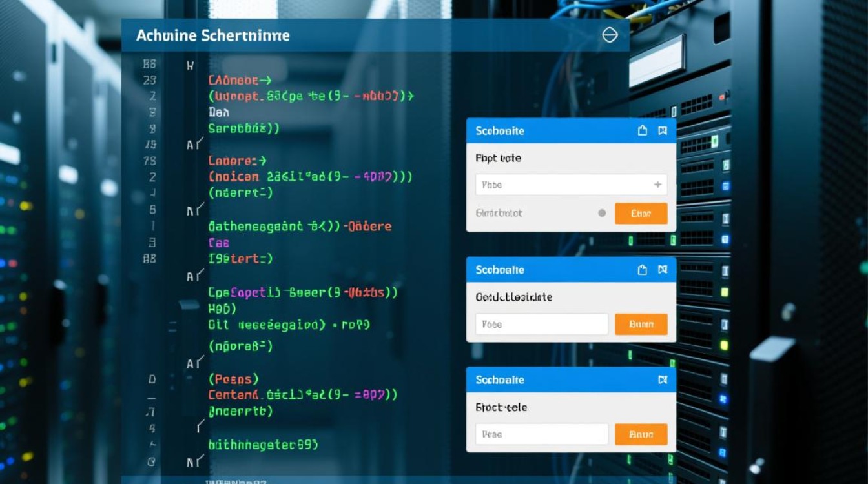Click the plus icon inside the top panel's field

657,185
